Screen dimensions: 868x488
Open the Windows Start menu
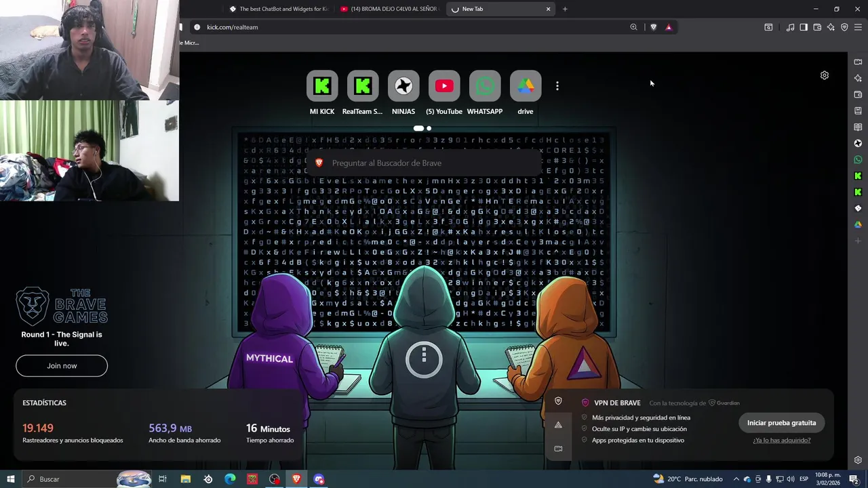(x=10, y=479)
